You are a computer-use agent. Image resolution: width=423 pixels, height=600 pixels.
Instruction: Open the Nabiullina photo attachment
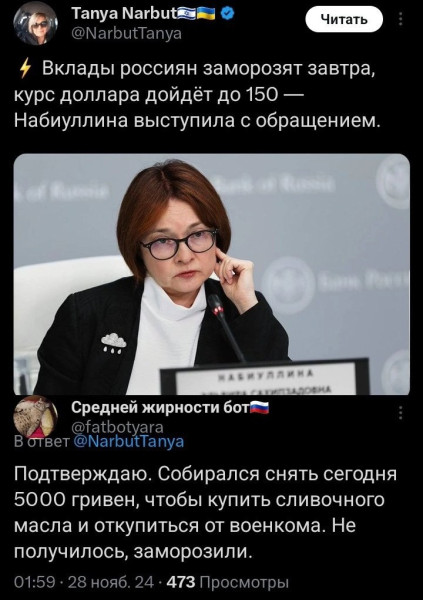tap(212, 274)
